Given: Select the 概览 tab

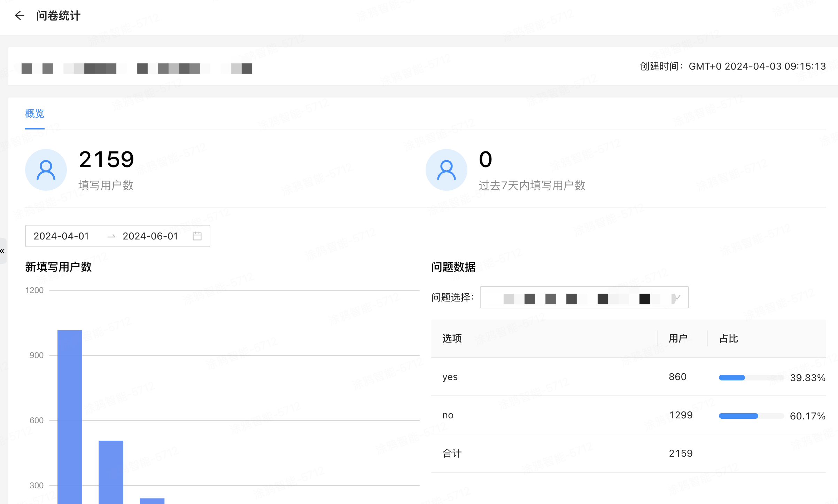Looking at the screenshot, I should click(35, 113).
